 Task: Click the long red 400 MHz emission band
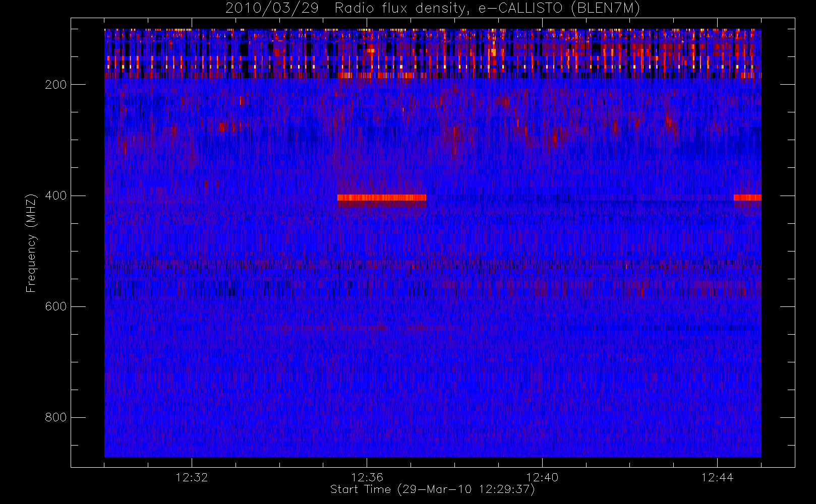(382, 198)
